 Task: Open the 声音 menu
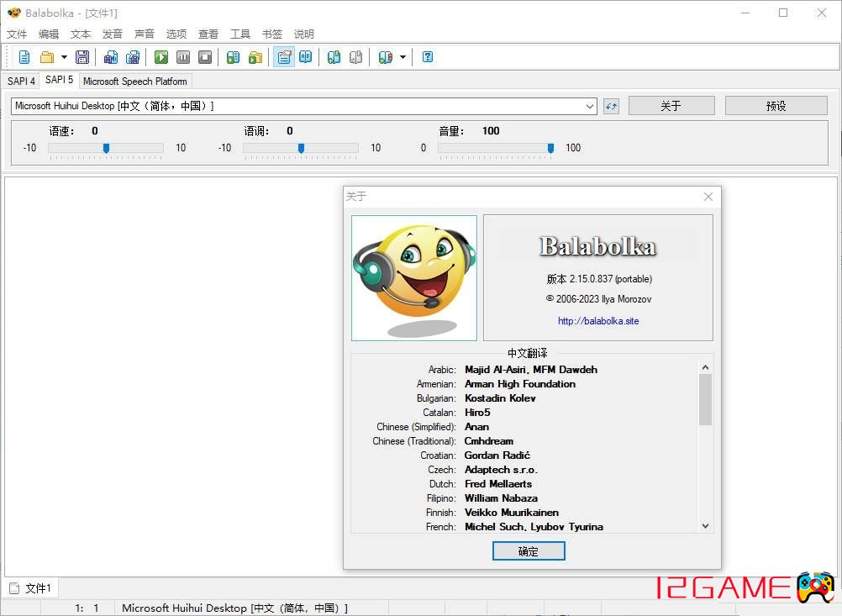(x=145, y=34)
